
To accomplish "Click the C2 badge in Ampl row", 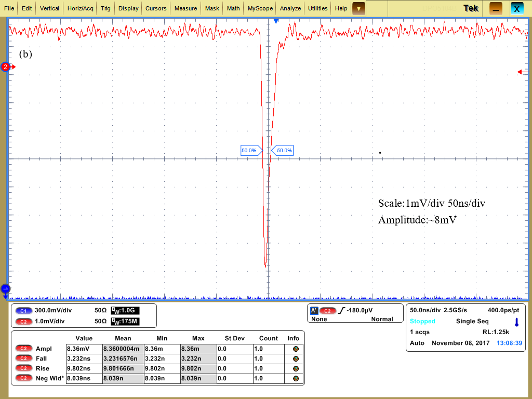I will pyautogui.click(x=23, y=349).
